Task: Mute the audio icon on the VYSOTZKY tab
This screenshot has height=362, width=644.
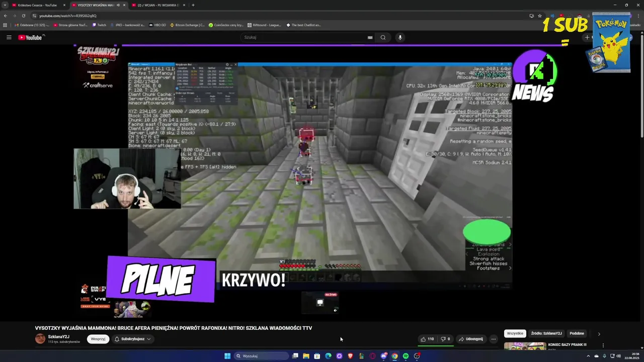Action: [118, 5]
